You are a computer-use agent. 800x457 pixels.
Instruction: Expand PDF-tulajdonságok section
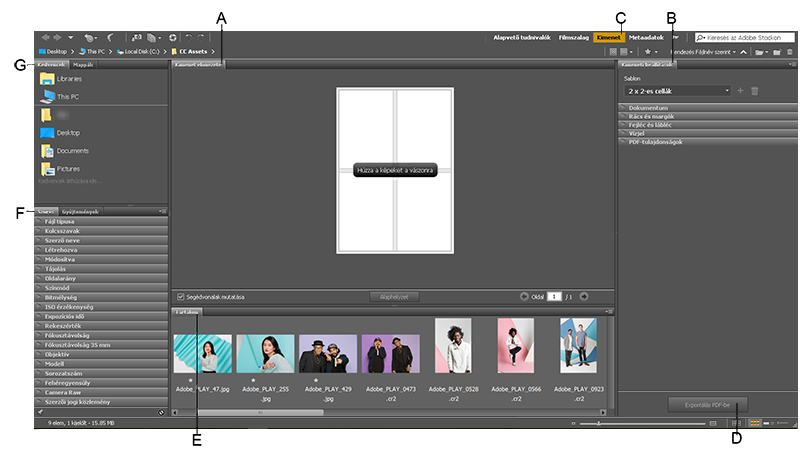click(708, 142)
